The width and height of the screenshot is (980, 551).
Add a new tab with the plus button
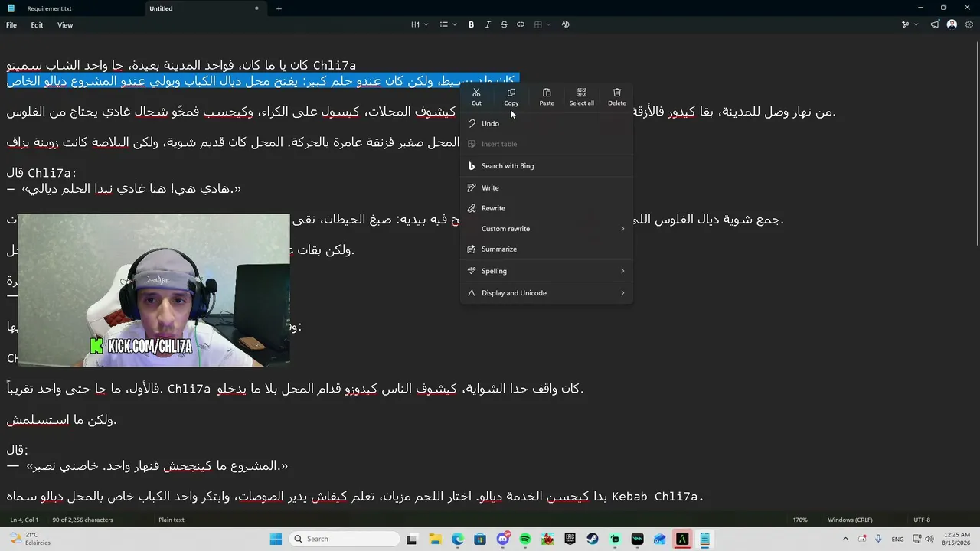[x=279, y=8]
